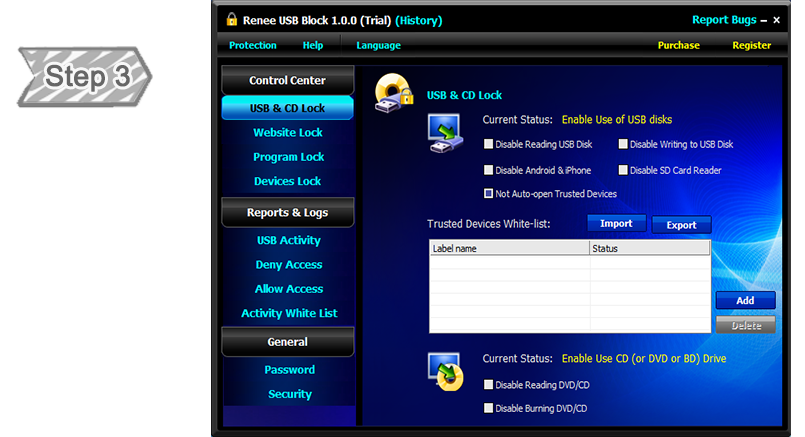Click the USB & CD Lock disc icon
The width and height of the screenshot is (805, 437).
coord(394,93)
